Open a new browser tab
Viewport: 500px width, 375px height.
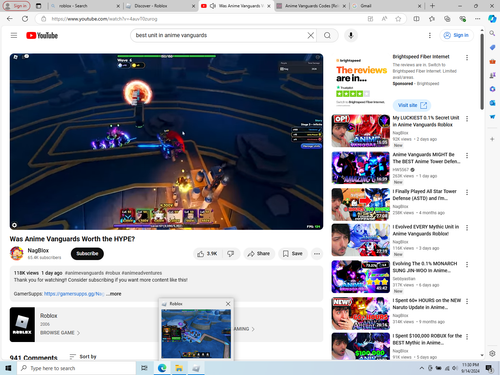tap(432, 6)
